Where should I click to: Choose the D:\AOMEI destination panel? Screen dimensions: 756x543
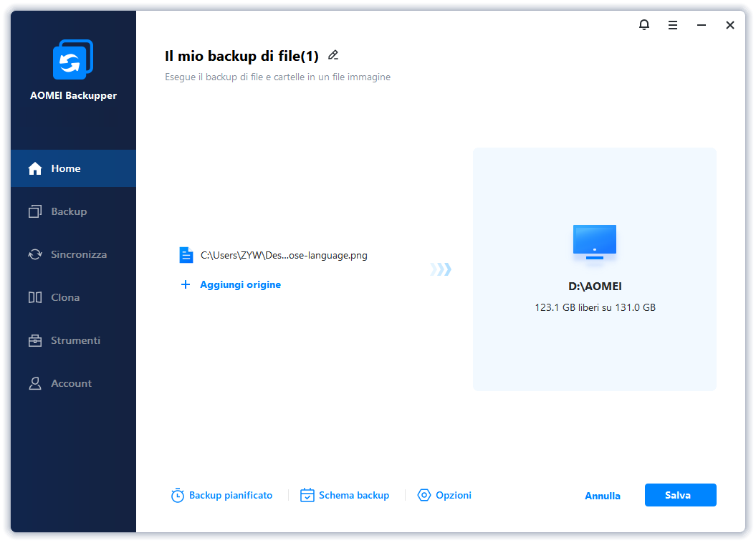(x=595, y=269)
